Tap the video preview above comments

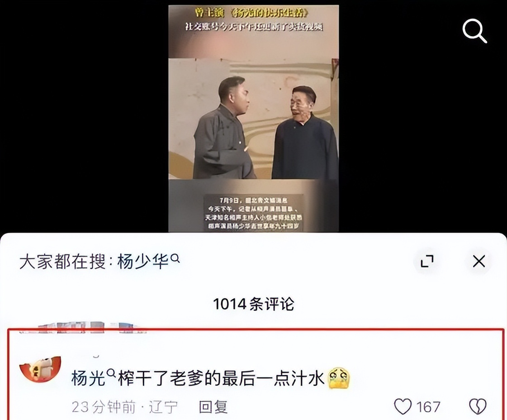point(253,118)
